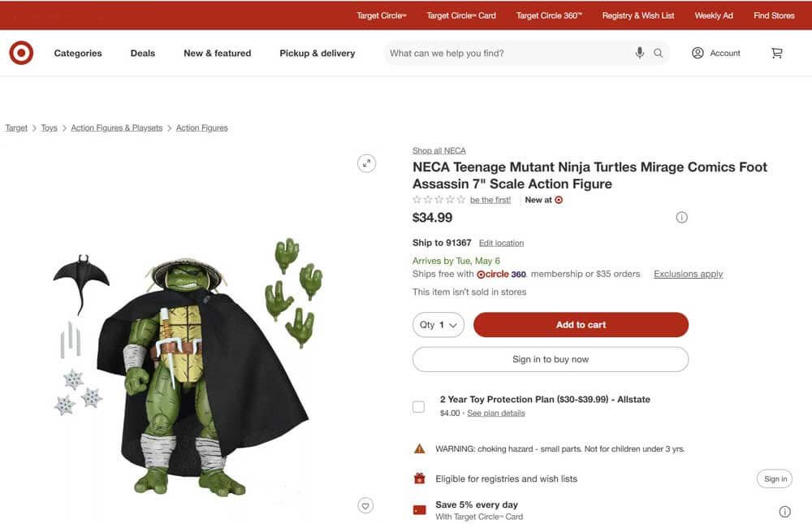This screenshot has width=812, height=524.
Task: Open the shopping cart icon
Action: [776, 52]
